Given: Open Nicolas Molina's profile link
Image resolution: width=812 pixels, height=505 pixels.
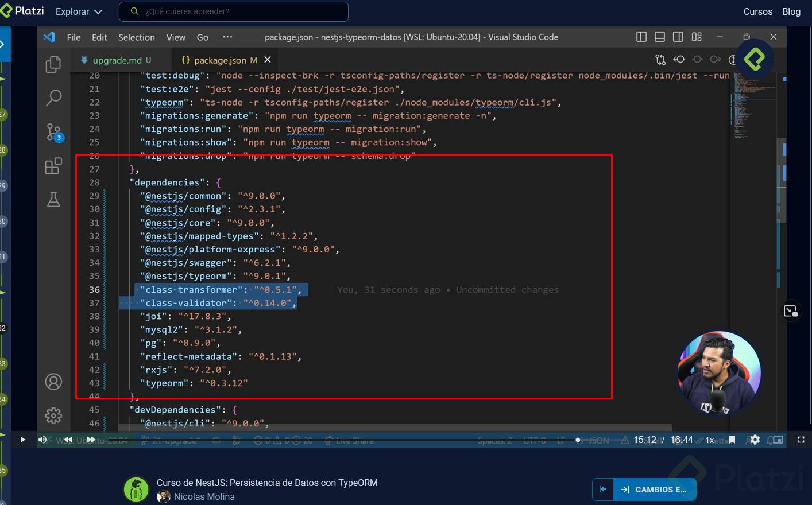Looking at the screenshot, I should pyautogui.click(x=204, y=497).
